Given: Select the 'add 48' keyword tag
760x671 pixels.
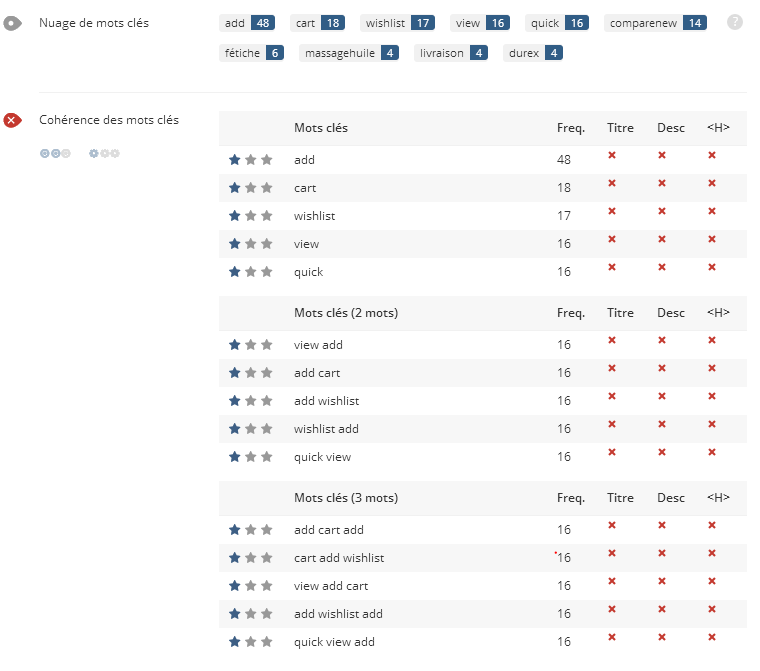Looking at the screenshot, I should click(247, 23).
